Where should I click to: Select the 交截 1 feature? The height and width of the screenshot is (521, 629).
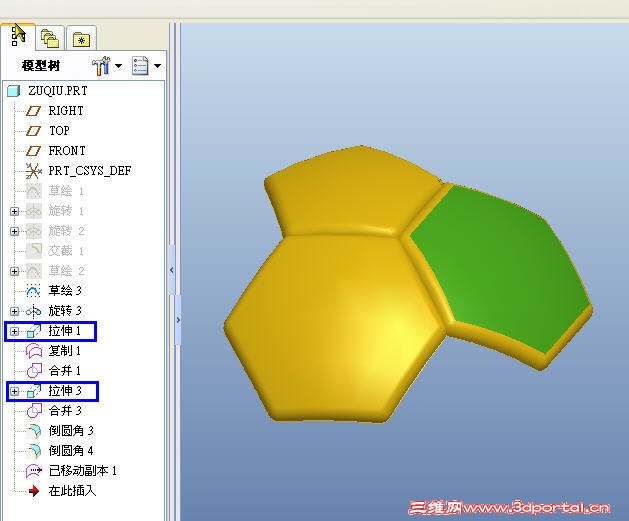[66, 251]
